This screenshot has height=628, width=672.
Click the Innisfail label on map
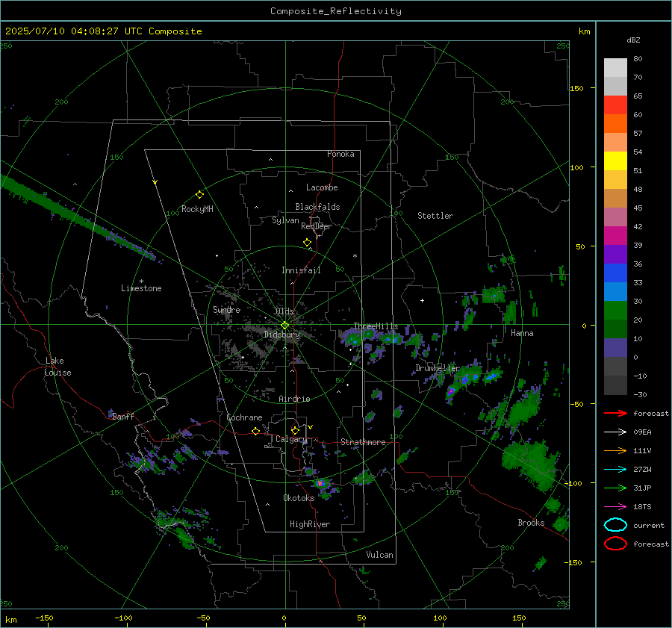pyautogui.click(x=301, y=270)
